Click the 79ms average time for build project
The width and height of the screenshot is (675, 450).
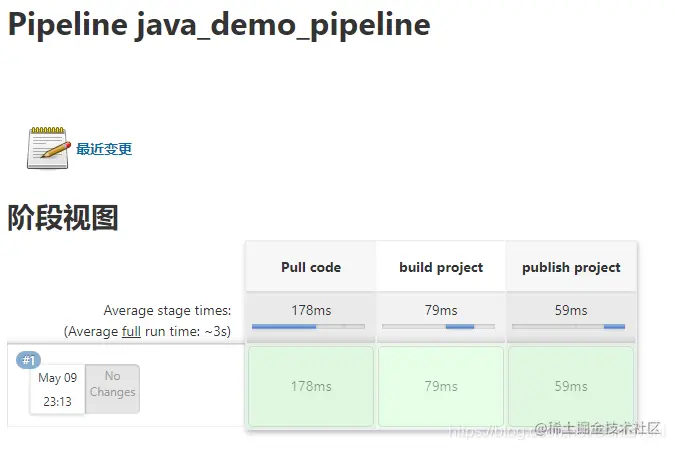point(441,310)
